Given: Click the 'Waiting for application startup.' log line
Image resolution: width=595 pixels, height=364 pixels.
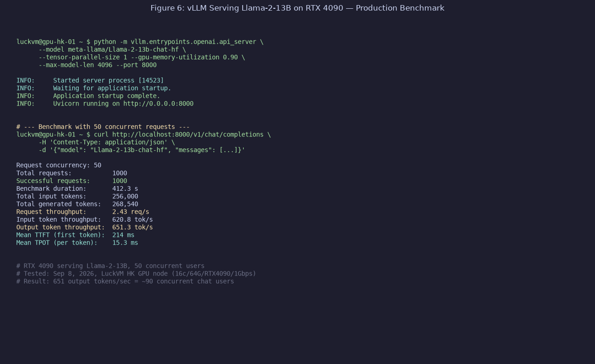Looking at the screenshot, I should pyautogui.click(x=94, y=88).
